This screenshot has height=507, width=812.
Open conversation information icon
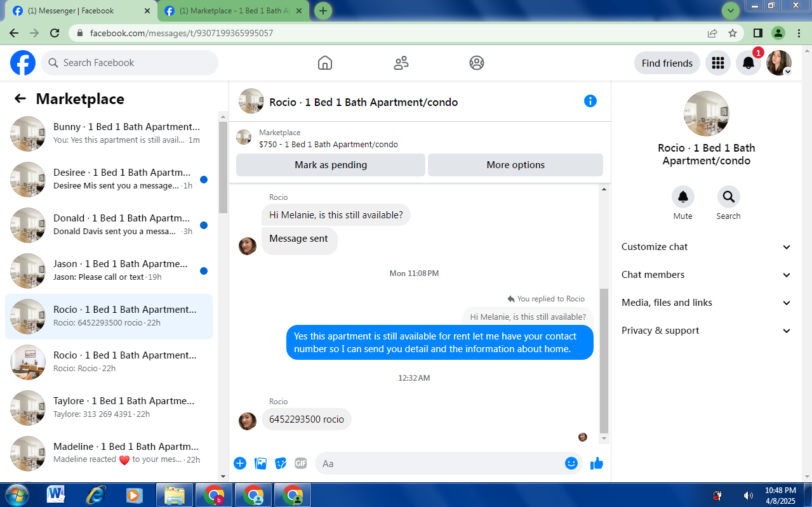click(x=590, y=101)
